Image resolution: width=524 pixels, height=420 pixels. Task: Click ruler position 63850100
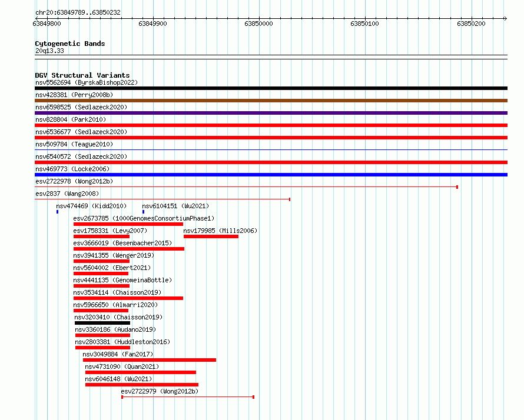click(x=364, y=24)
